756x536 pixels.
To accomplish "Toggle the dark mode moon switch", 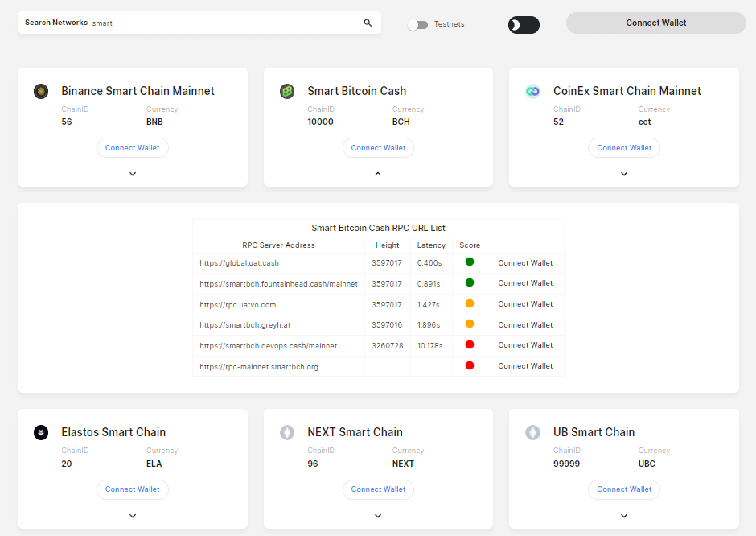I will pyautogui.click(x=524, y=25).
